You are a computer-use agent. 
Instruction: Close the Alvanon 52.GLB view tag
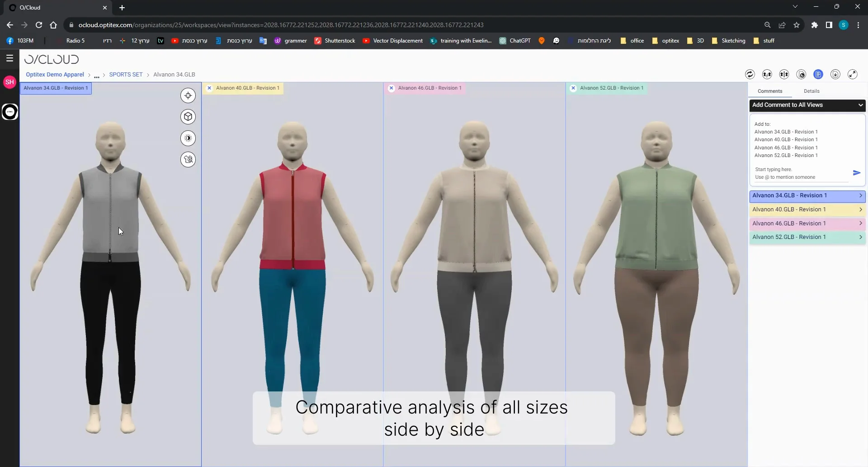[x=573, y=88]
